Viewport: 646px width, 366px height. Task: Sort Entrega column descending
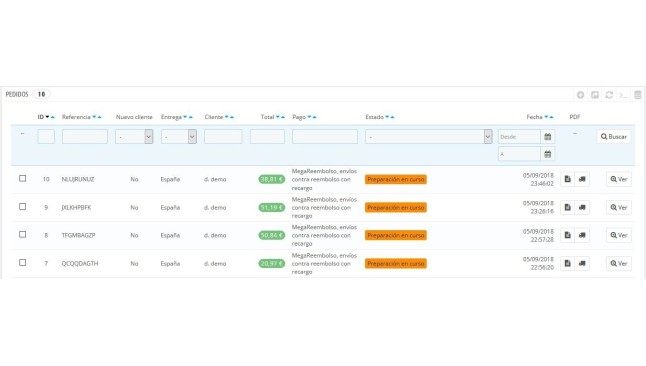click(x=185, y=117)
